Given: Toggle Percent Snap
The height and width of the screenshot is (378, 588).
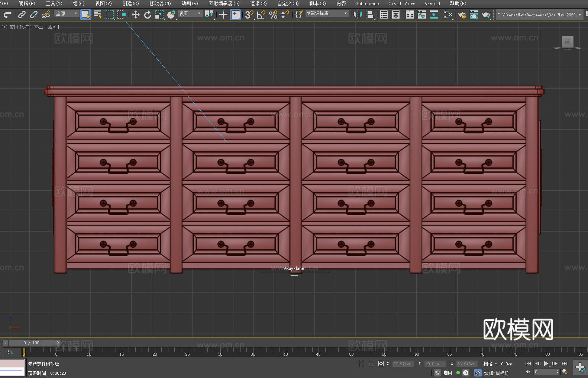Looking at the screenshot, I should (x=273, y=14).
